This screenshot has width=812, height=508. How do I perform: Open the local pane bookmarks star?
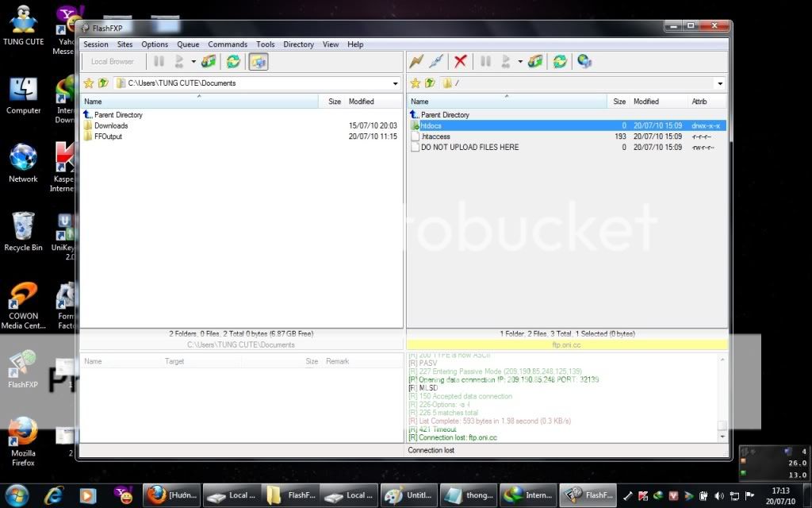(x=89, y=83)
